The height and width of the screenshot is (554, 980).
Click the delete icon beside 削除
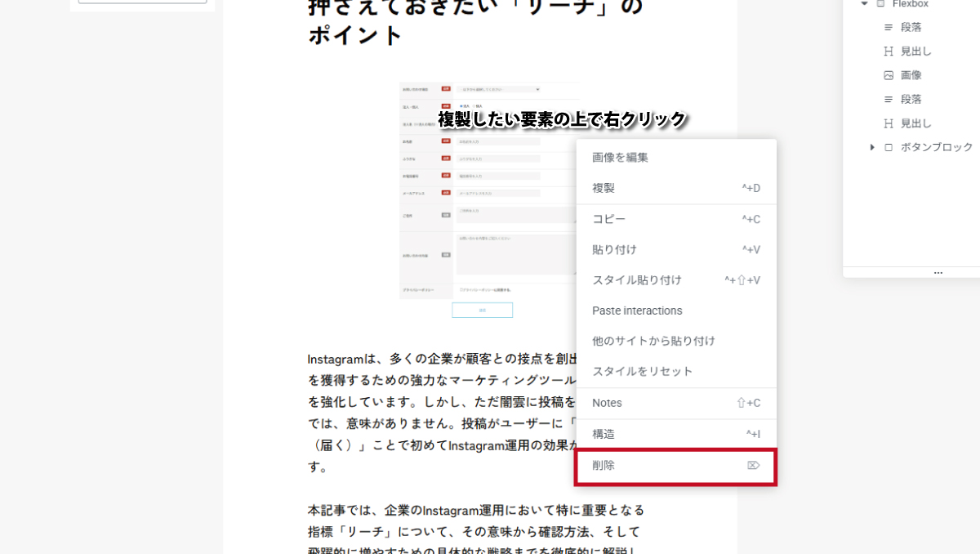click(753, 465)
